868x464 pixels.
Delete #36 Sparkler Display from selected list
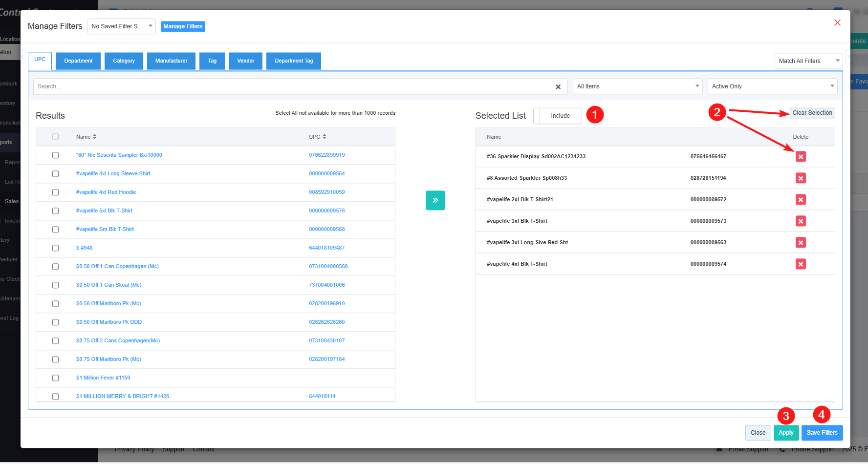pos(800,156)
